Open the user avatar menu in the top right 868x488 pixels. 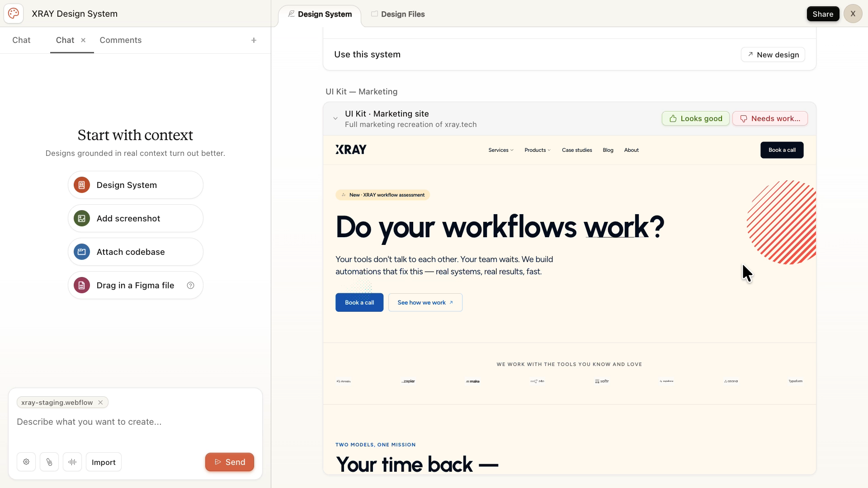853,14
